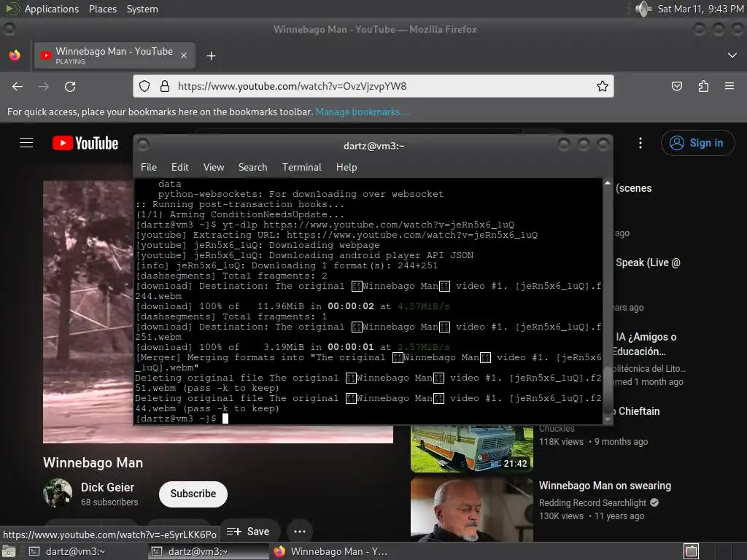Click Redding Record Searchlight channel name
The height and width of the screenshot is (560, 747).
[x=592, y=503]
